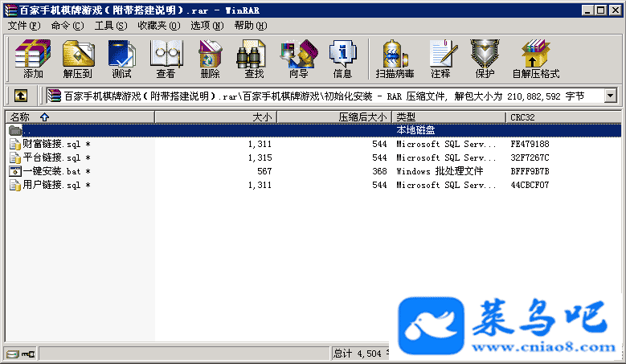The height and width of the screenshot is (364, 626).
Task: Click the packed size 368
Action: click(x=379, y=171)
